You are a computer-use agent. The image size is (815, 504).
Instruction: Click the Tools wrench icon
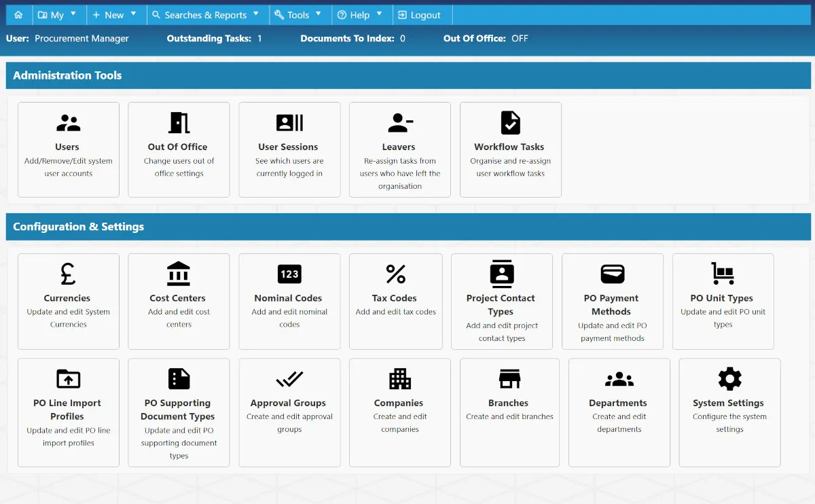coord(279,15)
